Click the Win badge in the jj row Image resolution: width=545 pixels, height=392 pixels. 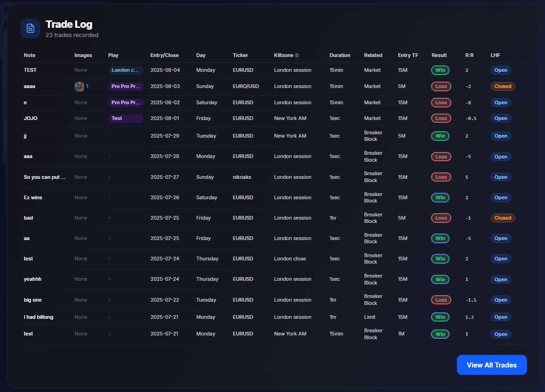[440, 136]
